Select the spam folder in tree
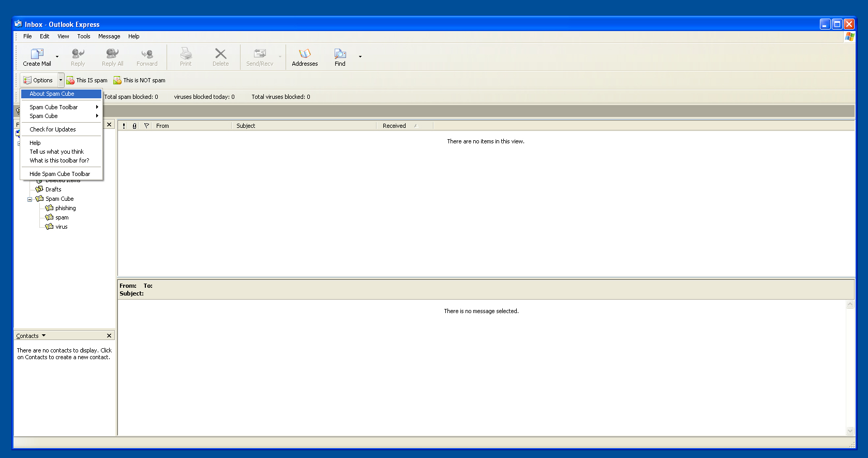 62,217
